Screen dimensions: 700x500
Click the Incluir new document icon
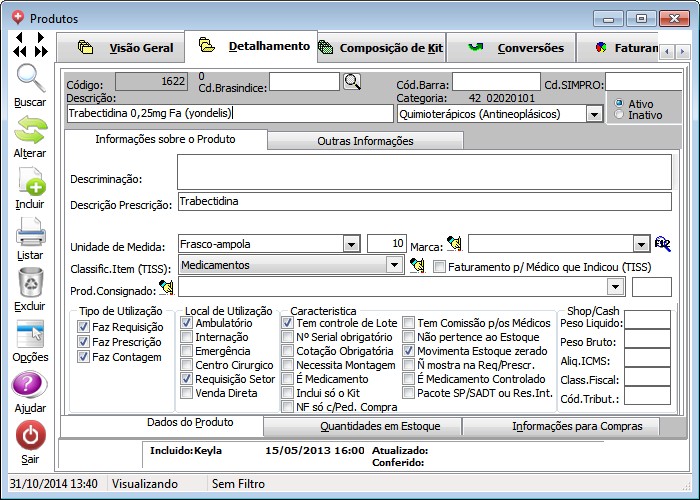coord(30,182)
